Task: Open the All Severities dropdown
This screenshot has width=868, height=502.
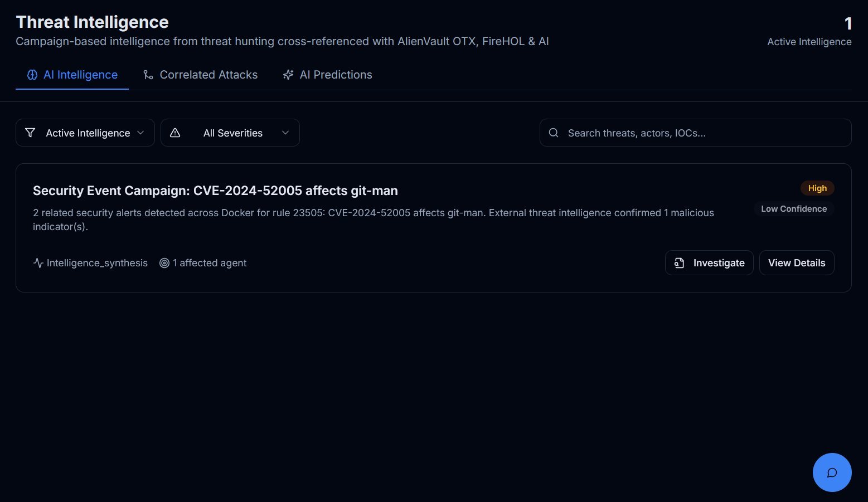Action: (x=232, y=133)
